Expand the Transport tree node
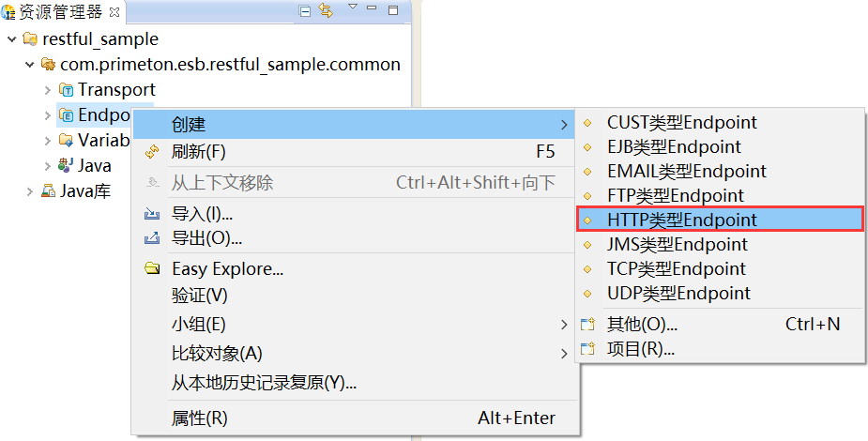 point(48,90)
